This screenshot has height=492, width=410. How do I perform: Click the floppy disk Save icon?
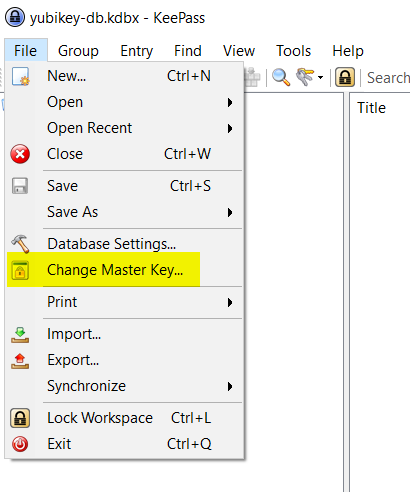click(x=20, y=186)
